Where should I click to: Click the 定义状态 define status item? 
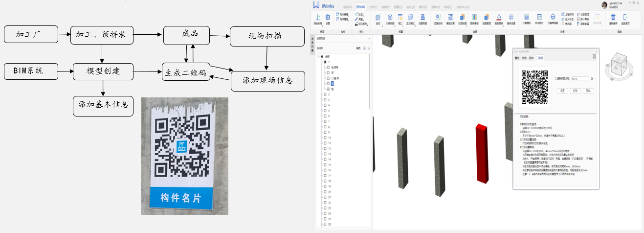pos(568,19)
